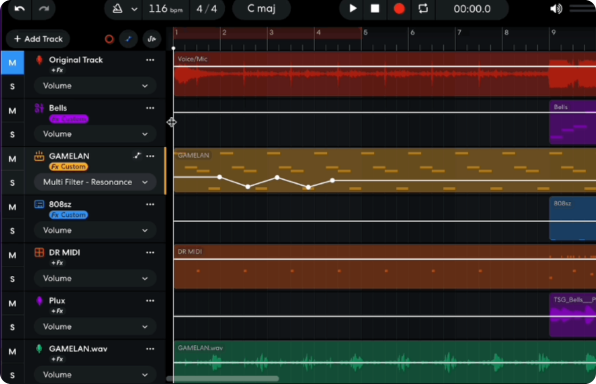Image resolution: width=596 pixels, height=384 pixels.
Task: Open GAMELAN Fx Custom badge
Action: point(68,167)
